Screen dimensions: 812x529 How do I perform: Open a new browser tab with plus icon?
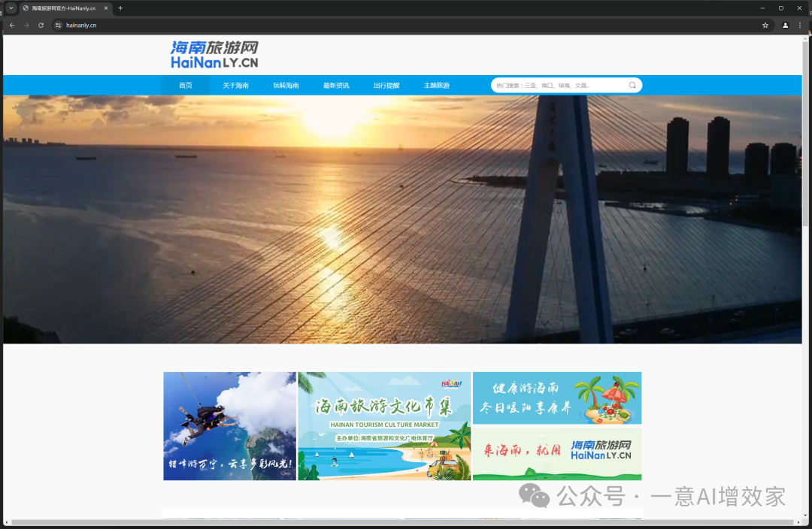(x=120, y=8)
